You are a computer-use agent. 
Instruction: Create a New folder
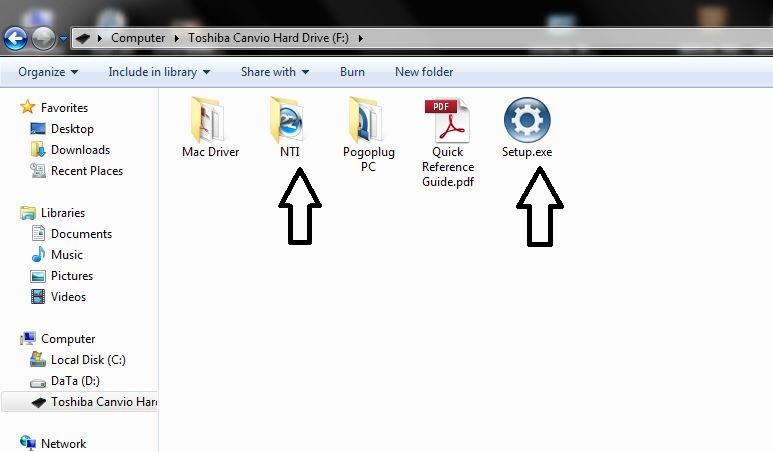pos(424,72)
